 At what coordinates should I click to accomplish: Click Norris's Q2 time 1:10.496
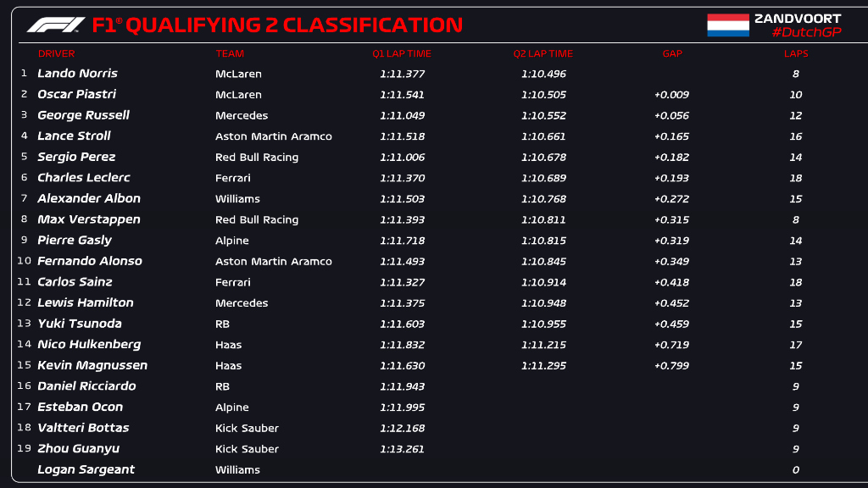coord(543,75)
